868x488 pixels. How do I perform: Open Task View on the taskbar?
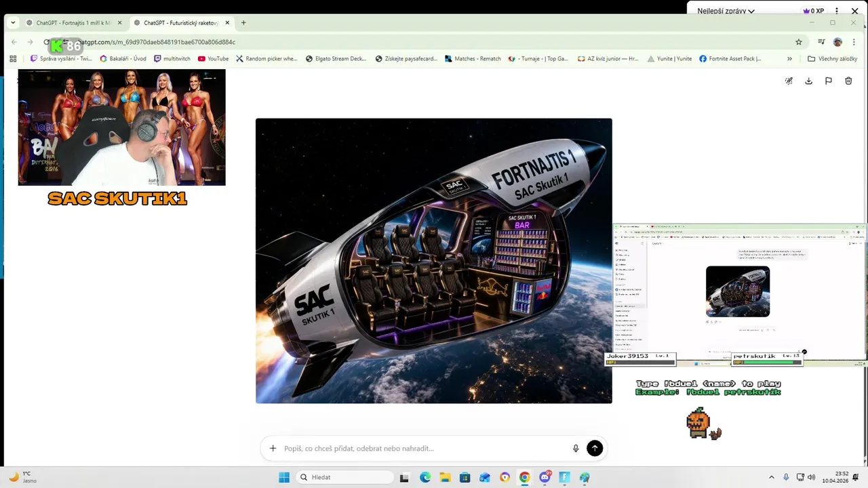404,477
